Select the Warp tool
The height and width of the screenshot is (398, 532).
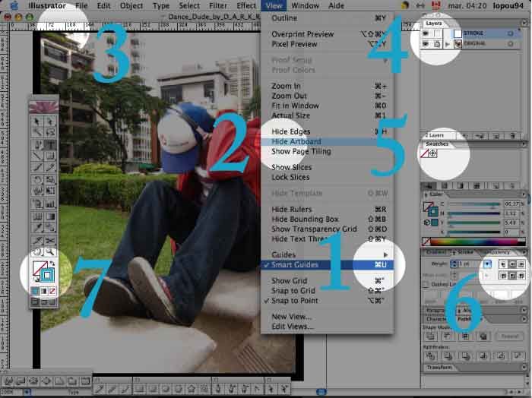37,191
